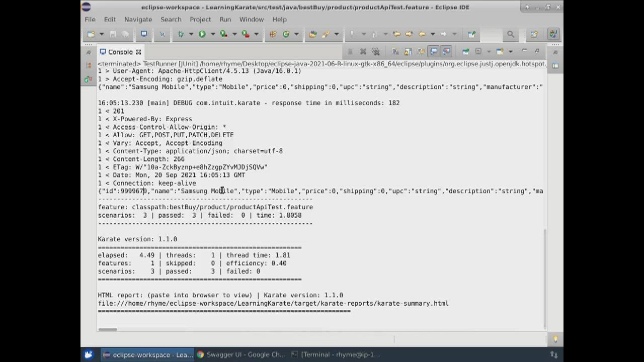Expand the External Tools dropdown arrow
Image resolution: width=644 pixels, height=362 pixels.
click(256, 34)
